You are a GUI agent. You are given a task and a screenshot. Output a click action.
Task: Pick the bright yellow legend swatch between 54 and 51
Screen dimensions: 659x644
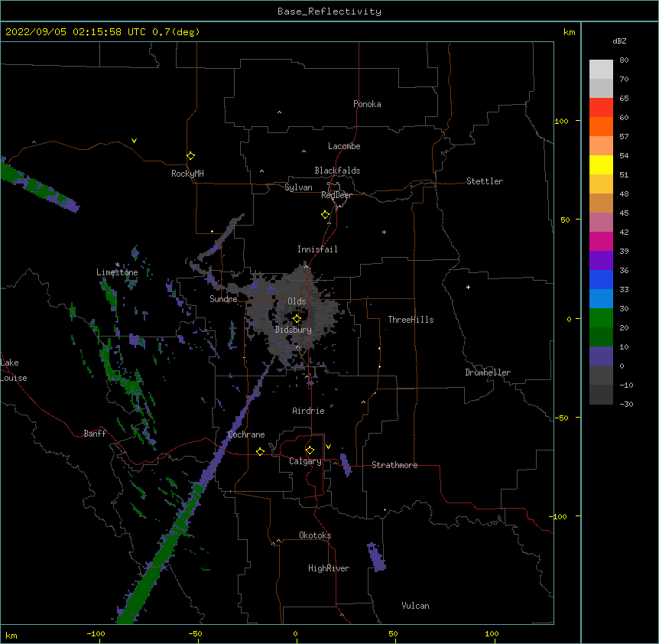[x=601, y=164]
